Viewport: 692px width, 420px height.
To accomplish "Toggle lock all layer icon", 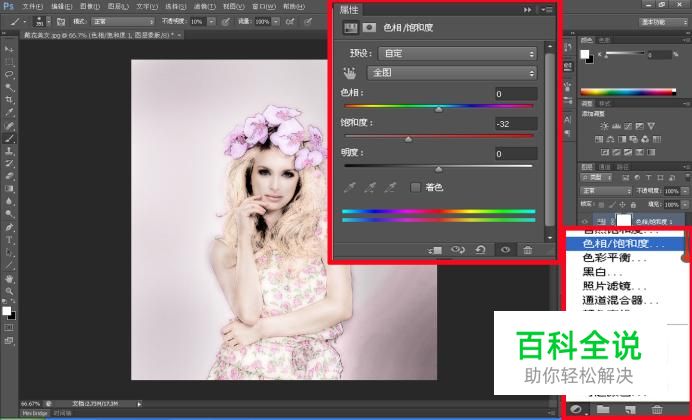I will click(633, 205).
